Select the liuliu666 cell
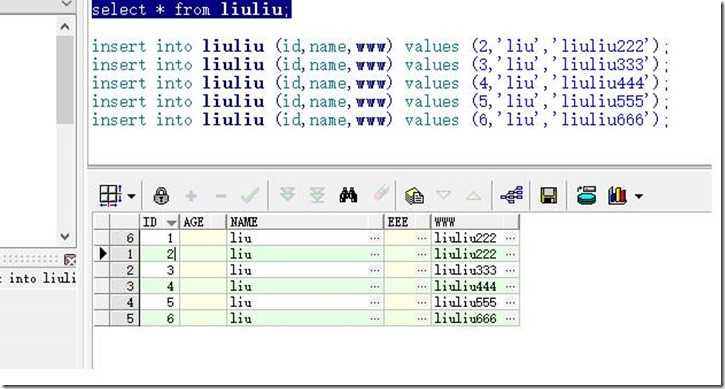 475,319
